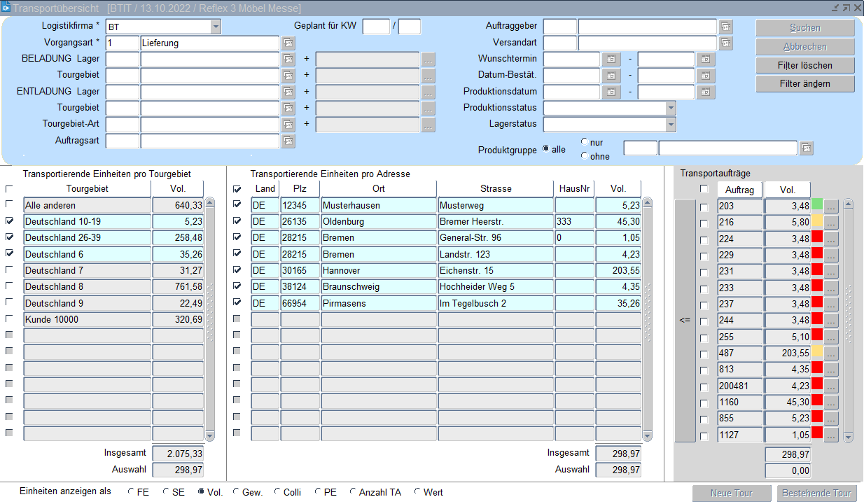Image resolution: width=864 pixels, height=504 pixels.
Task: Open the Produktionsstatus dropdown
Action: point(671,108)
